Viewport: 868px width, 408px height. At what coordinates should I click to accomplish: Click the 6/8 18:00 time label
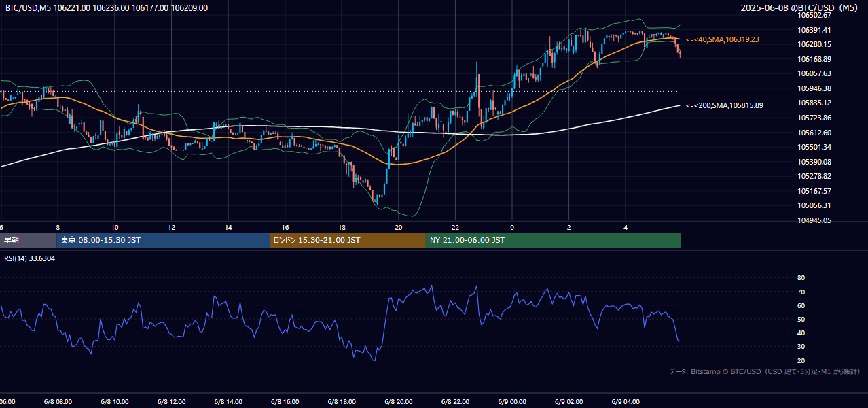(x=341, y=401)
